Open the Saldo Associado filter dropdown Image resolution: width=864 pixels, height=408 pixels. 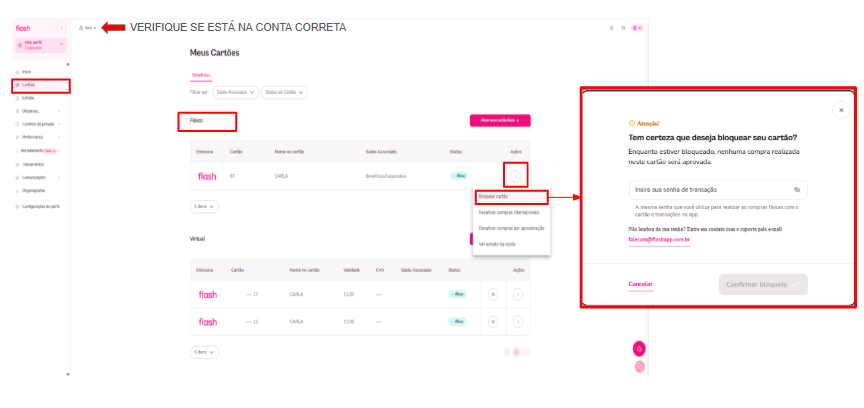(236, 93)
